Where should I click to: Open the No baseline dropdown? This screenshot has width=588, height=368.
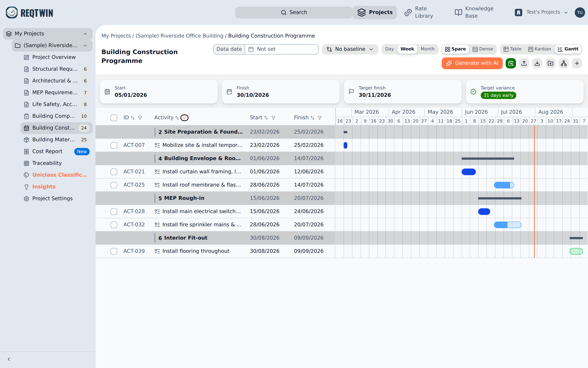(x=350, y=49)
